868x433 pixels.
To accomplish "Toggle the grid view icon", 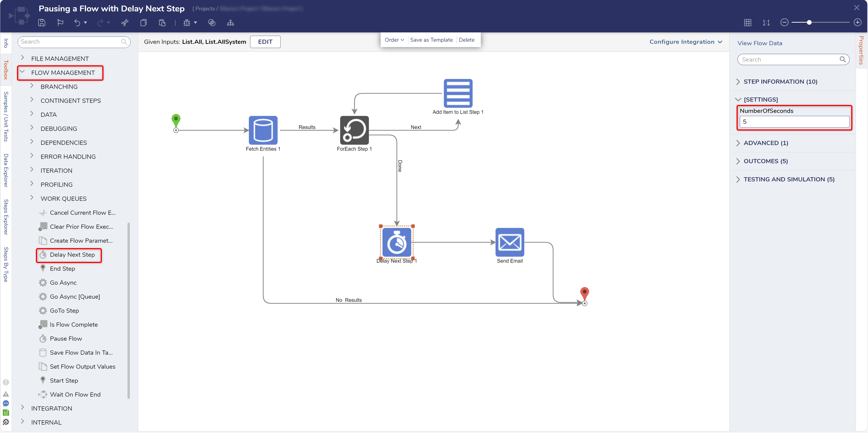I will (x=748, y=23).
